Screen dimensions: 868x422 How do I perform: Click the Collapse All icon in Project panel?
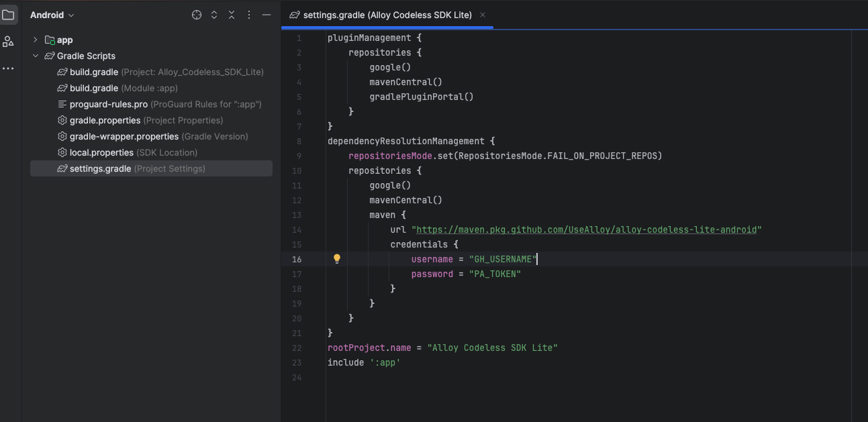pyautogui.click(x=232, y=15)
